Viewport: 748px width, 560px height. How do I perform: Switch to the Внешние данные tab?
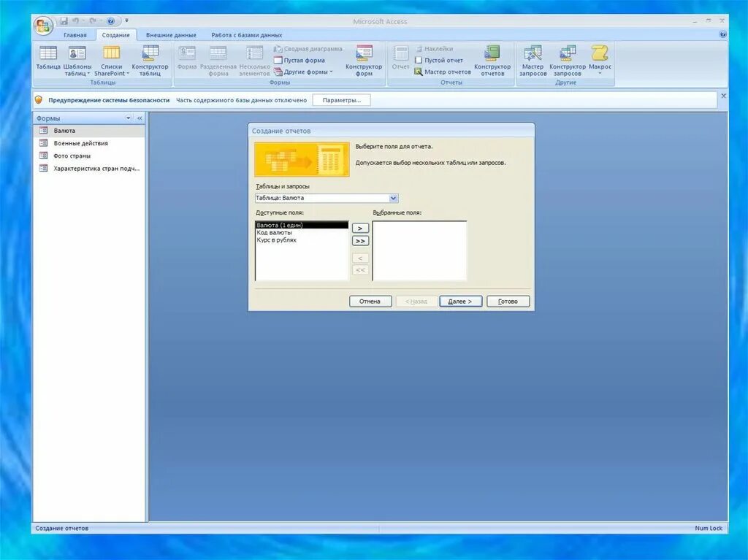(169, 34)
